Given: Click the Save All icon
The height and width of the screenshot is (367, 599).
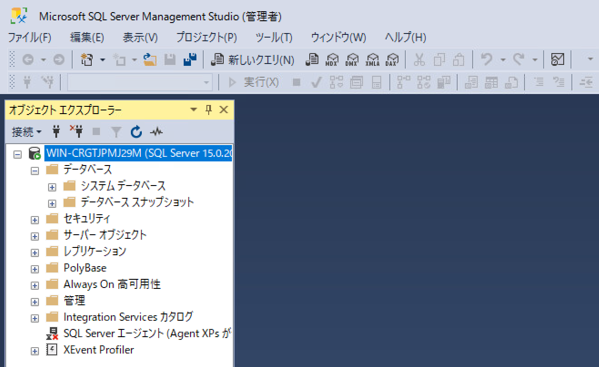Looking at the screenshot, I should (x=190, y=60).
